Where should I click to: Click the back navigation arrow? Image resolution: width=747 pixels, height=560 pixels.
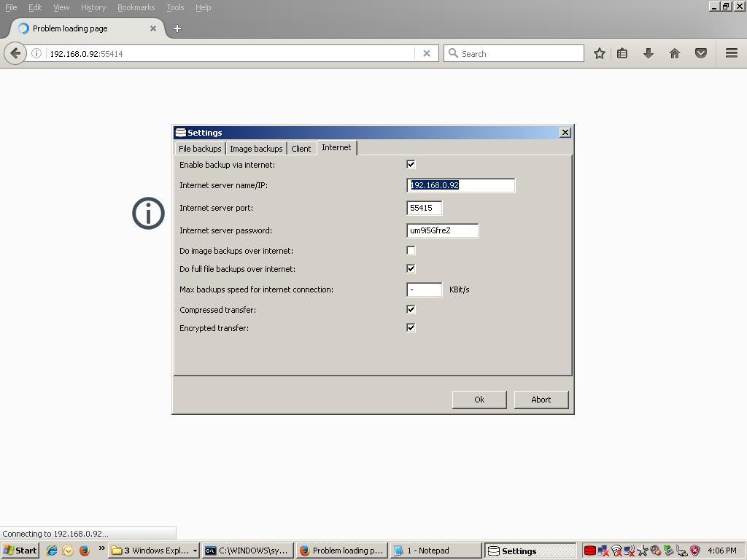point(15,52)
